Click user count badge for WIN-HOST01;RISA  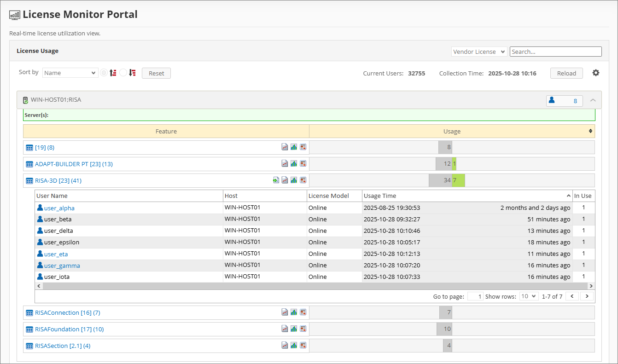click(x=564, y=100)
